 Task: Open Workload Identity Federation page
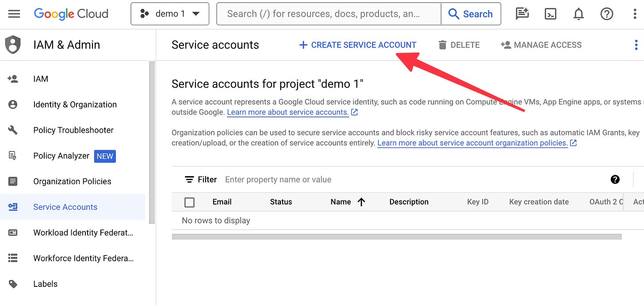pyautogui.click(x=73, y=232)
